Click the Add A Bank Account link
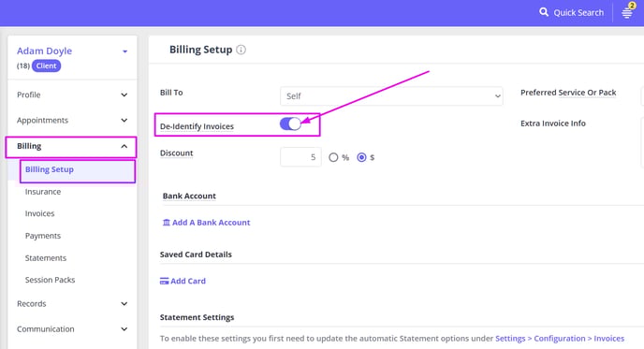 (x=211, y=223)
